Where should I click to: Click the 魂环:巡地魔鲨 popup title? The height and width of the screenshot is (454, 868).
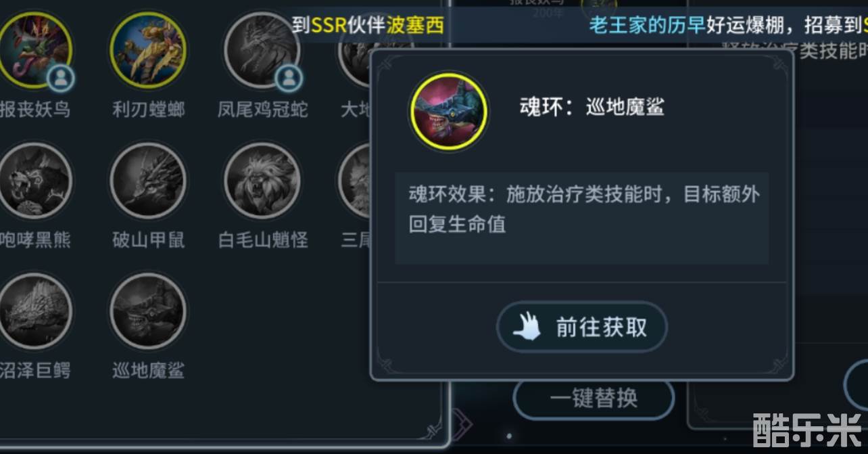point(592,107)
